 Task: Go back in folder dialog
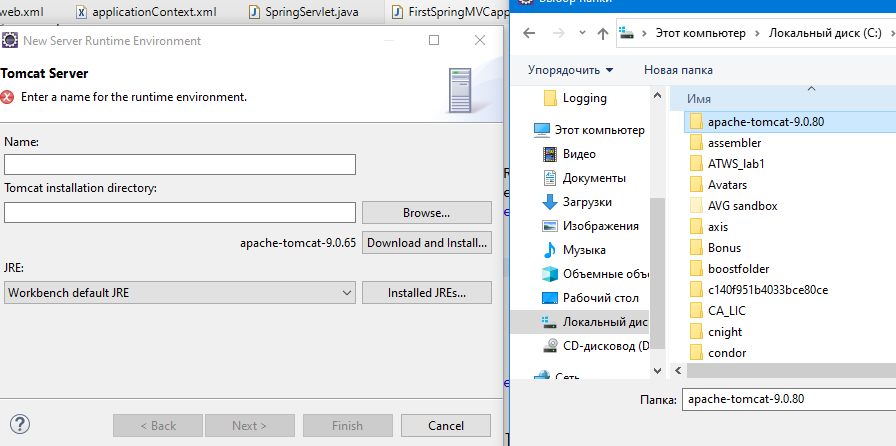click(529, 33)
